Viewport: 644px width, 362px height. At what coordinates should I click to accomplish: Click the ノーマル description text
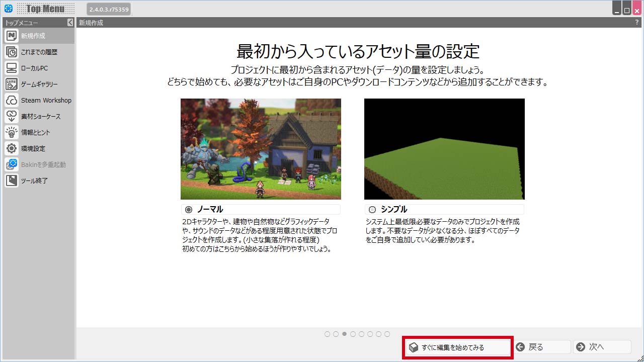[260, 235]
